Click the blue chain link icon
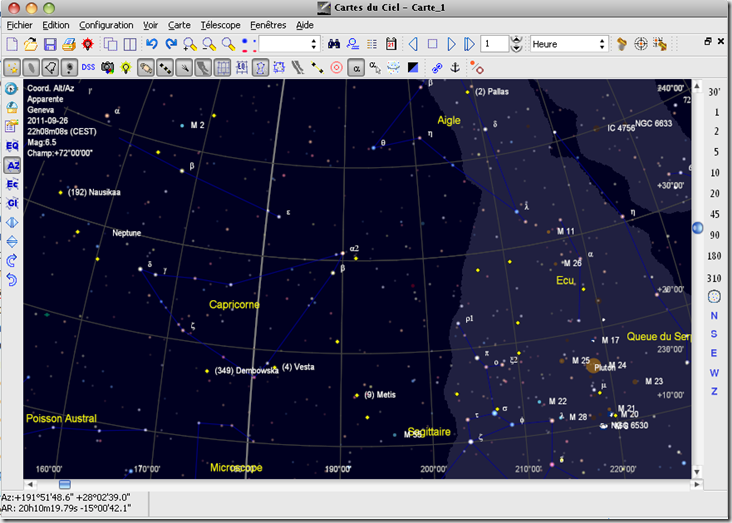This screenshot has width=732, height=523. 437,68
